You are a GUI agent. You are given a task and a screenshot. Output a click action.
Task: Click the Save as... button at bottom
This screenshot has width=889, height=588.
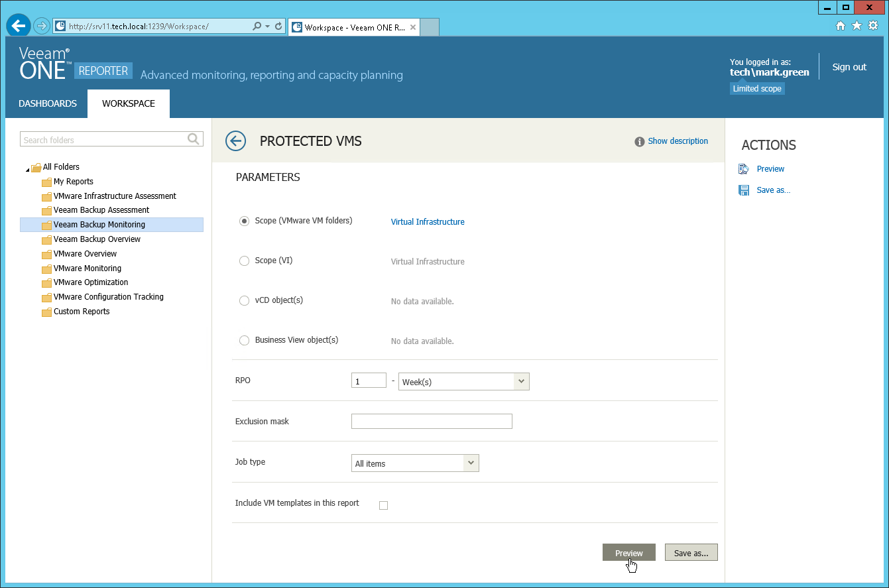pos(691,553)
